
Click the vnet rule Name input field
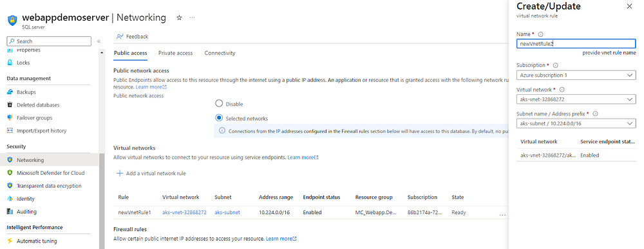[x=576, y=44]
